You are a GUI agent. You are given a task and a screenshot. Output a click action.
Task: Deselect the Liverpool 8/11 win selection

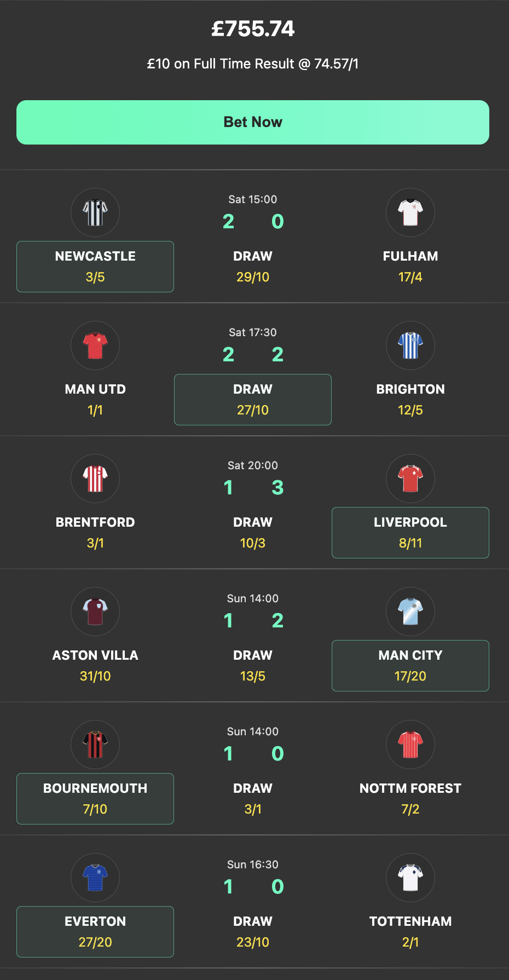[x=410, y=533]
